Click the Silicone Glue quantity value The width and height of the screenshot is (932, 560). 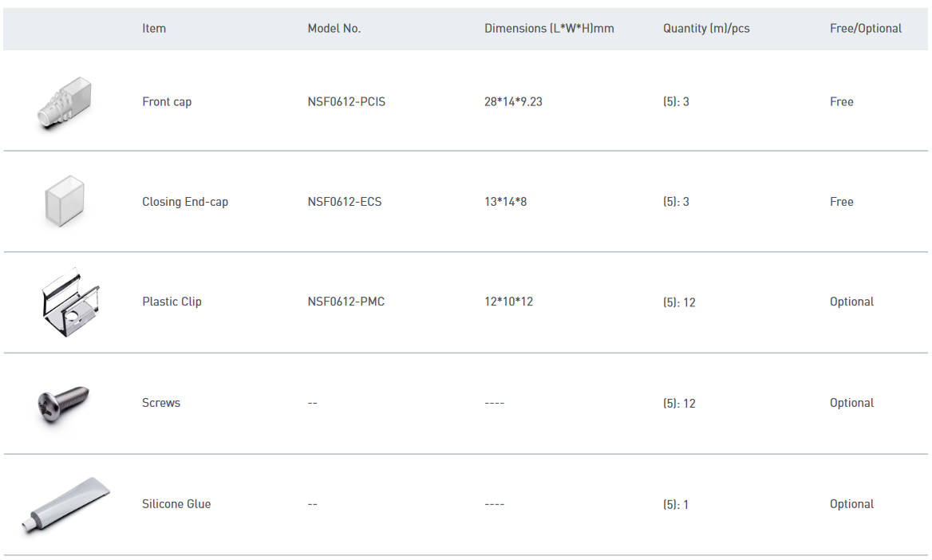pyautogui.click(x=675, y=504)
